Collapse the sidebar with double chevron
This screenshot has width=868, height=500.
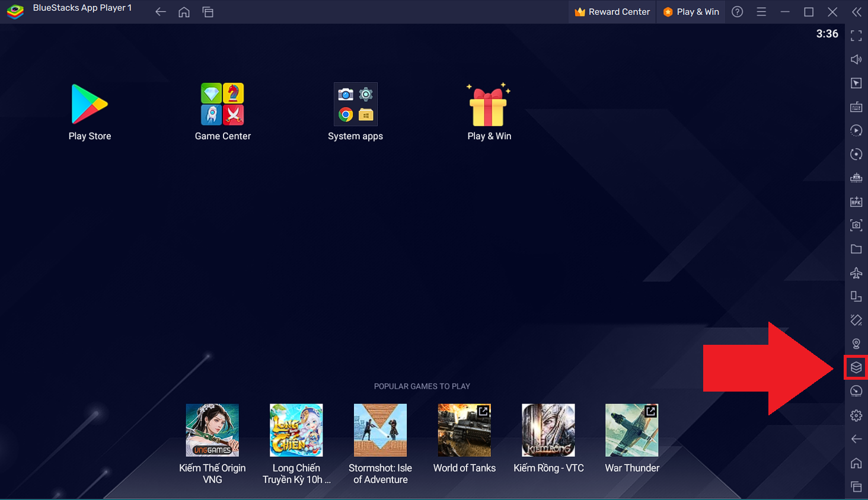(x=856, y=12)
